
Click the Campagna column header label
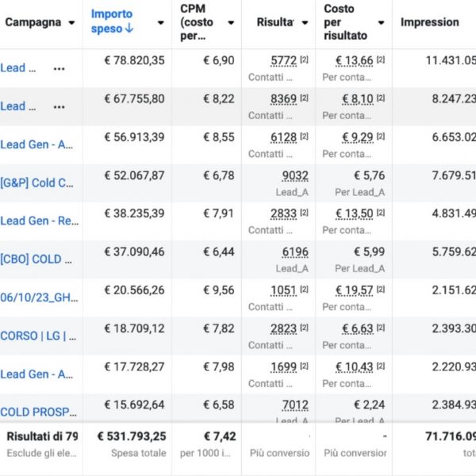coord(33,22)
